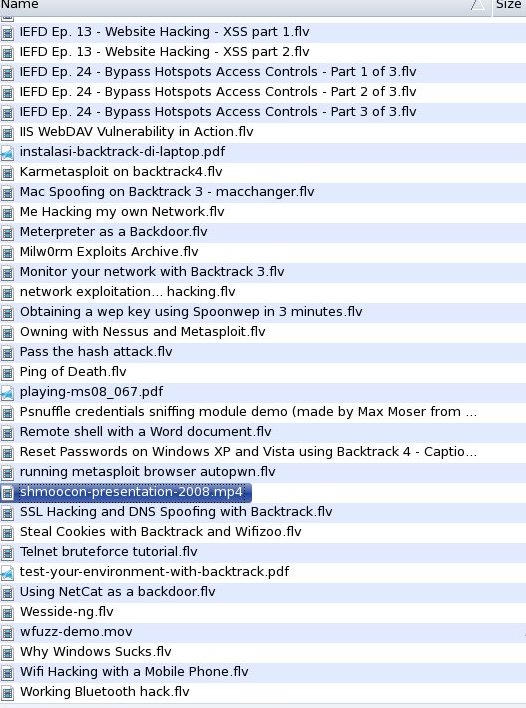
Task: Click the icon for shmoocon-presentation-2008.mp4
Action: click(x=7, y=493)
